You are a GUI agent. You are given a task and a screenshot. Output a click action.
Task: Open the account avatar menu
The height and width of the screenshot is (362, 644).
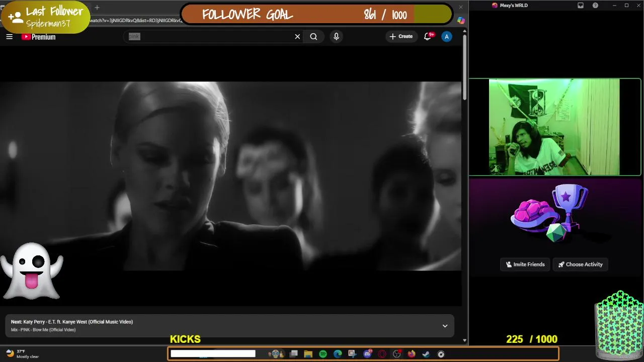tap(447, 36)
